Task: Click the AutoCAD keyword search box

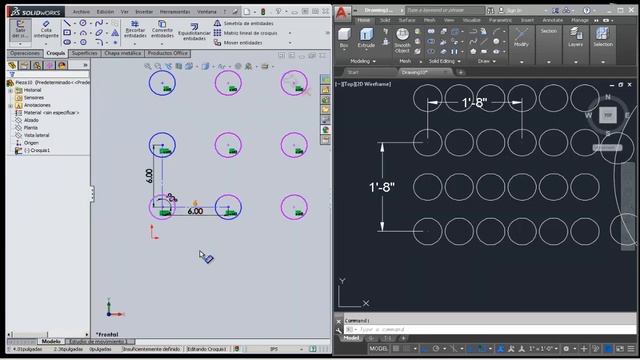Action: (444, 10)
